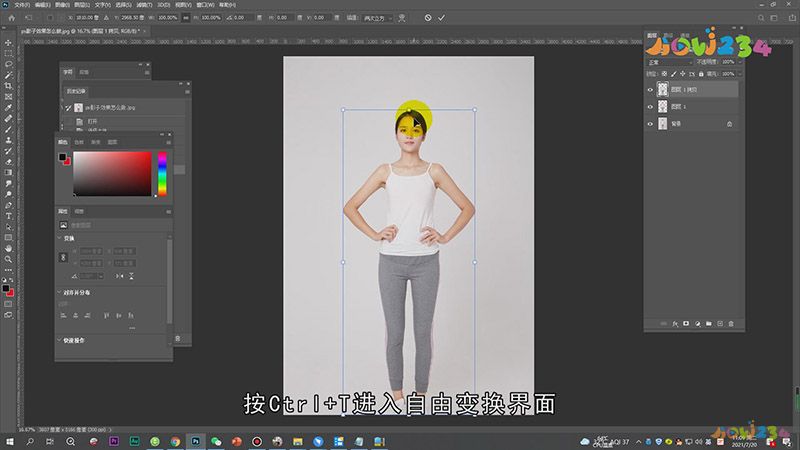Screen dimensions: 800x450
Task: Collapse the '变换' section in Properties
Action: coord(59,238)
